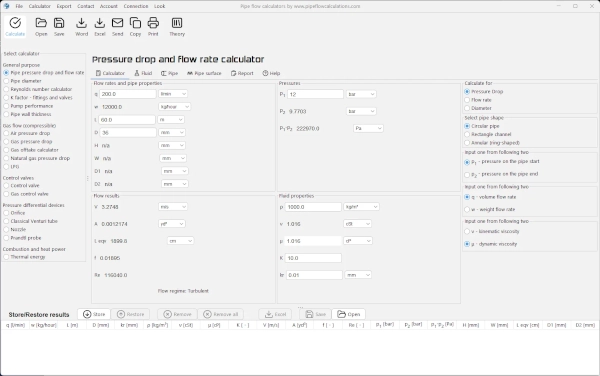
Task: Click the Restore results button
Action: click(x=130, y=314)
